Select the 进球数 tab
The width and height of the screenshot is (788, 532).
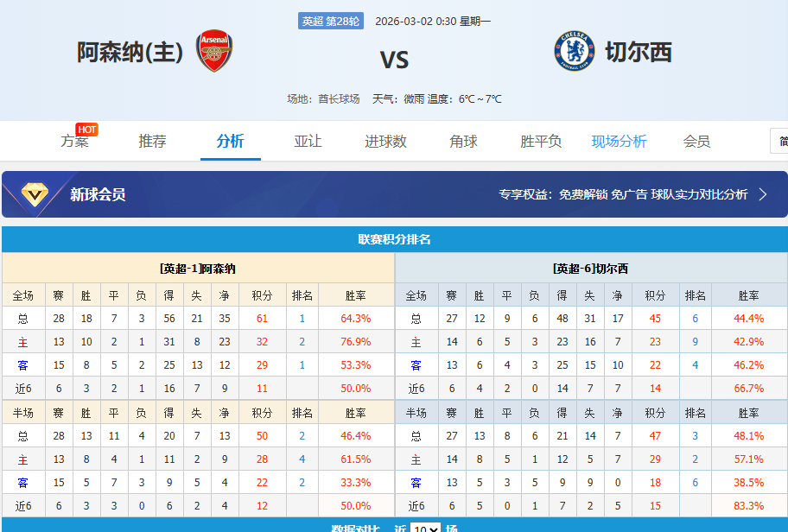[x=385, y=142]
